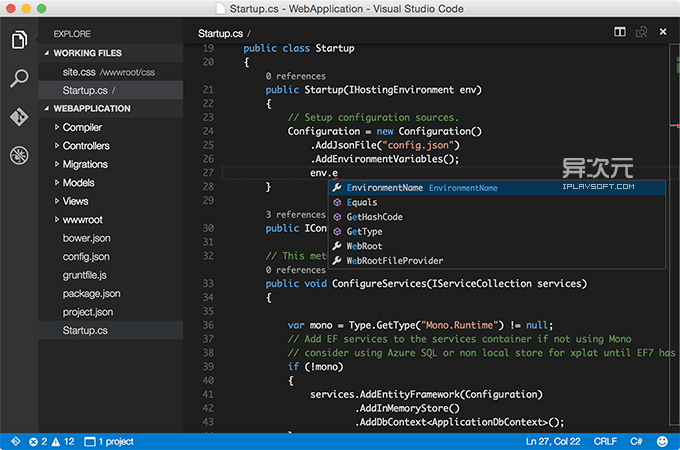This screenshot has width=680, height=450.
Task: Collapse the WORKING FILES section
Action: pos(87,53)
